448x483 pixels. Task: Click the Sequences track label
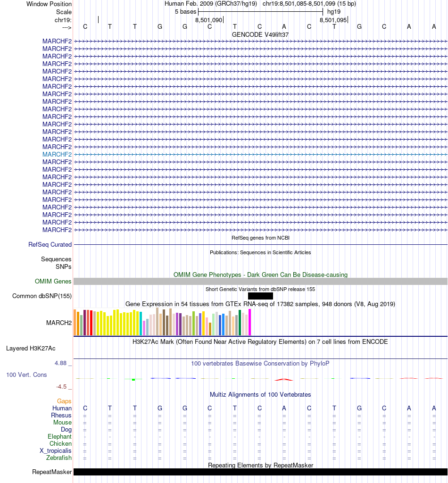click(x=56, y=259)
